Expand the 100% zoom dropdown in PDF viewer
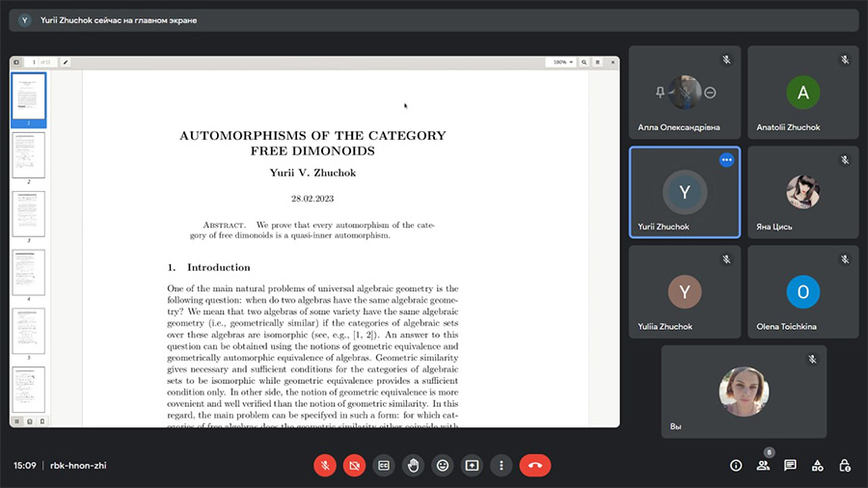The width and height of the screenshot is (868, 488). click(x=562, y=62)
